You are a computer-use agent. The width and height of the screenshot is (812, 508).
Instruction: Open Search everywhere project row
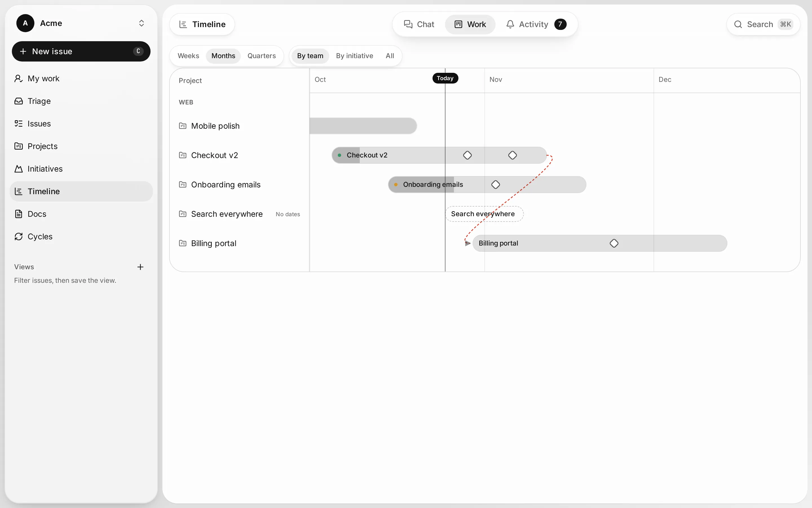(239, 214)
